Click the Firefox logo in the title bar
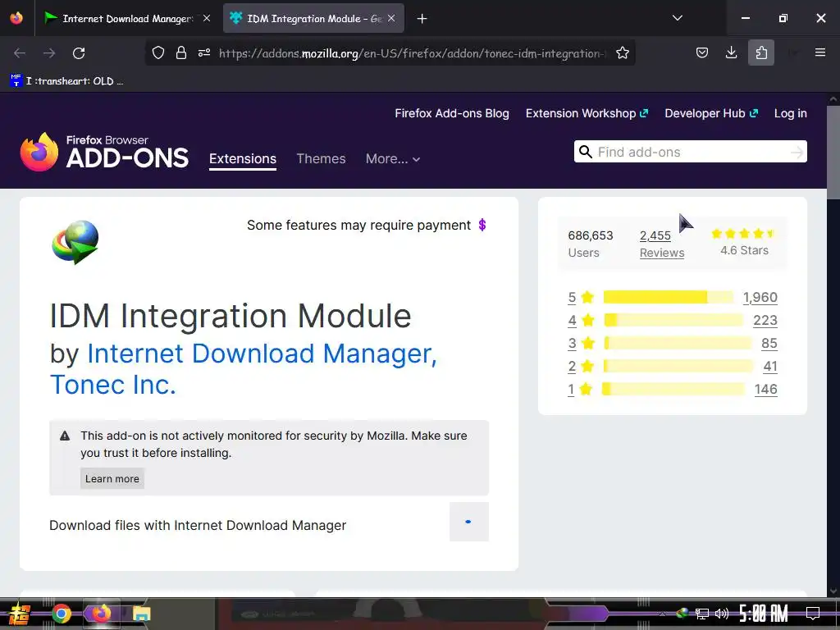The height and width of the screenshot is (630, 840). [x=16, y=18]
